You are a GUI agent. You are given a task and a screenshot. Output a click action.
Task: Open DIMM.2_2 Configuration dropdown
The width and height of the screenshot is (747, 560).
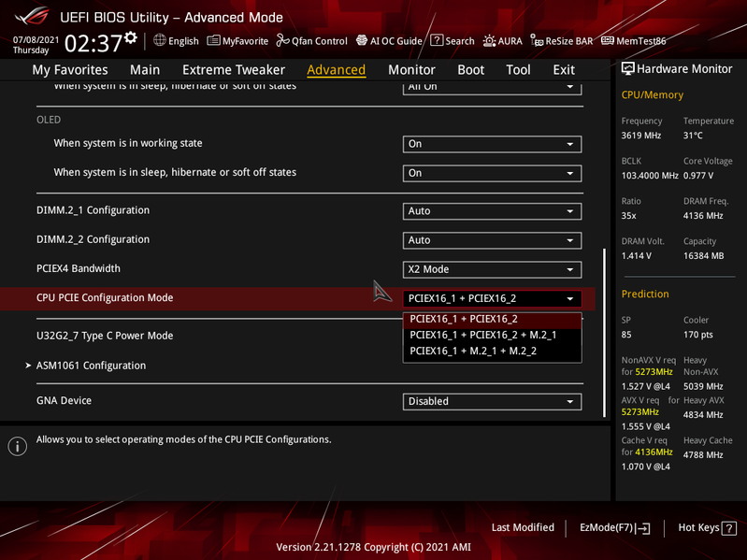pyautogui.click(x=492, y=240)
